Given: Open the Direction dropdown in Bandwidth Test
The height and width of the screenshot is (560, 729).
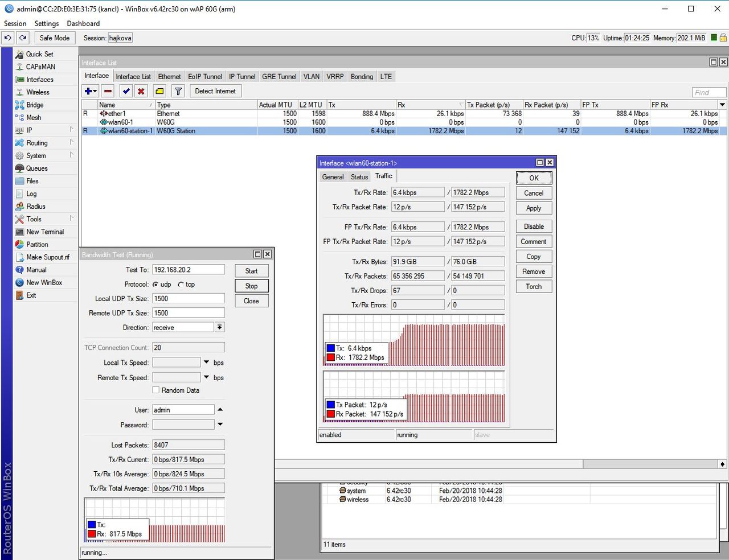Looking at the screenshot, I should pyautogui.click(x=219, y=327).
